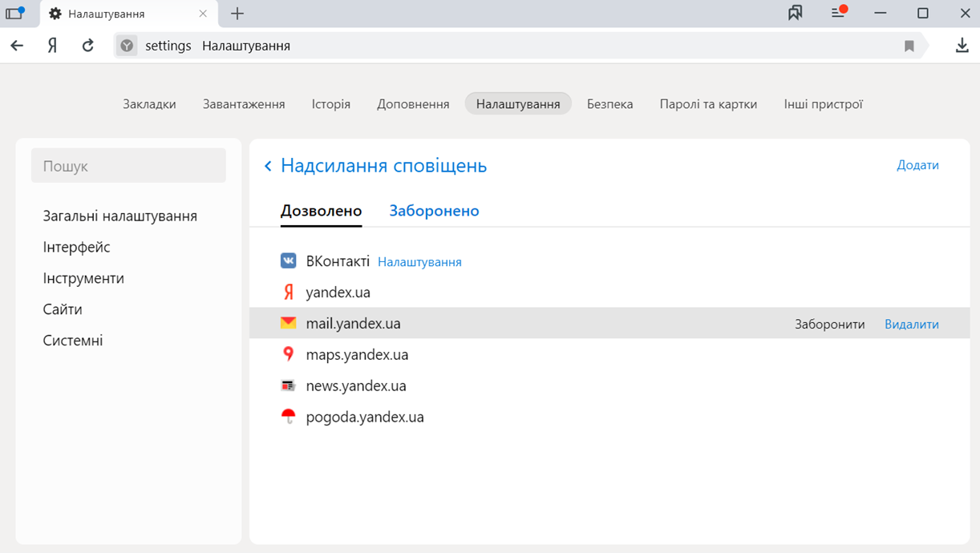Open Інструменти in sidebar
Screen dimensions: 980x553
pyautogui.click(x=83, y=278)
